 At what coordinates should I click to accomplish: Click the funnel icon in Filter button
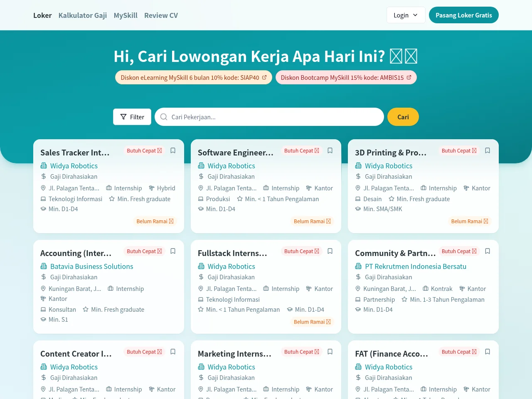pyautogui.click(x=123, y=117)
